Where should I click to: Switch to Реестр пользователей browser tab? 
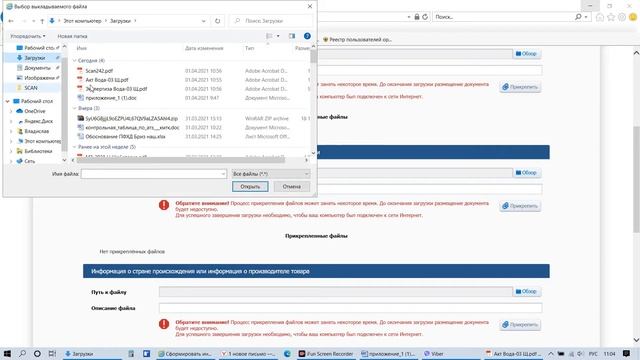357,40
